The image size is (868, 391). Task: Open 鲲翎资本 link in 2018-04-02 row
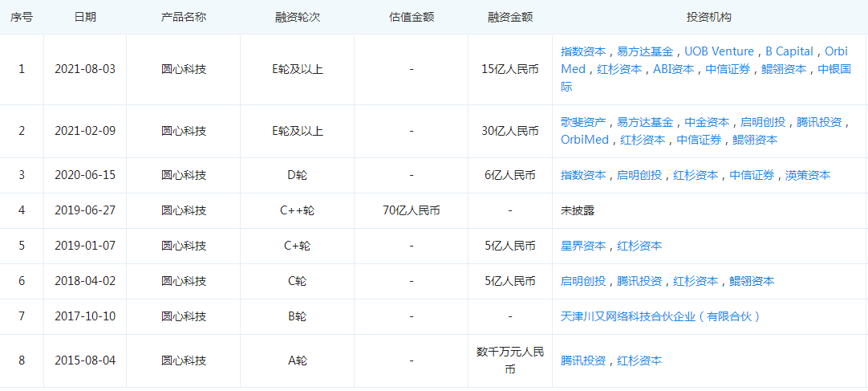pos(752,281)
